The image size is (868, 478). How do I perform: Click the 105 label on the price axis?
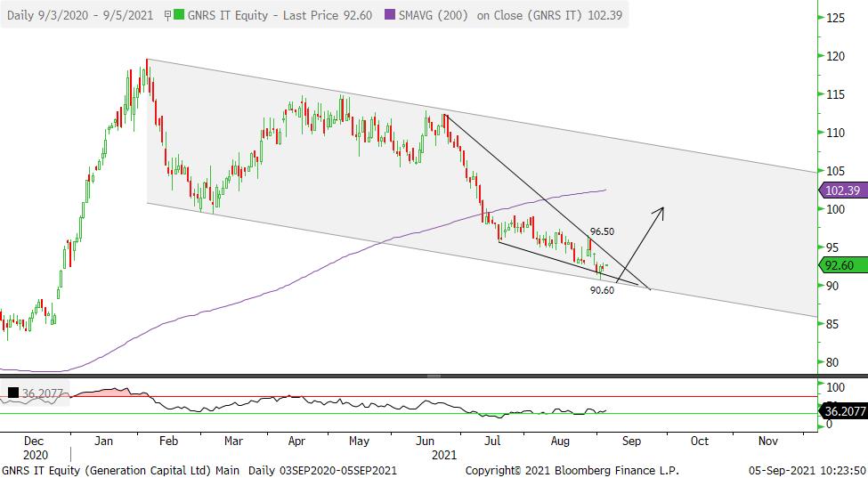837,171
